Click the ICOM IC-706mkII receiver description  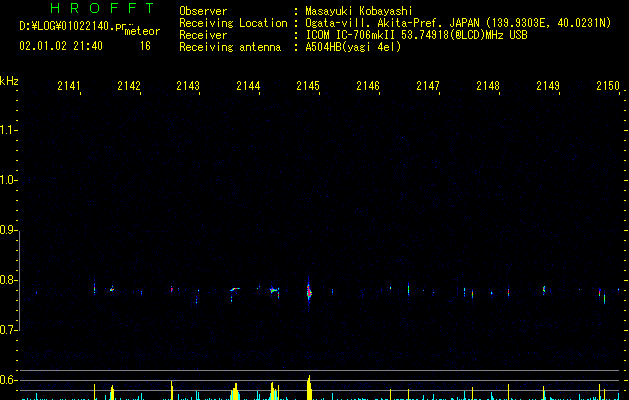point(416,35)
